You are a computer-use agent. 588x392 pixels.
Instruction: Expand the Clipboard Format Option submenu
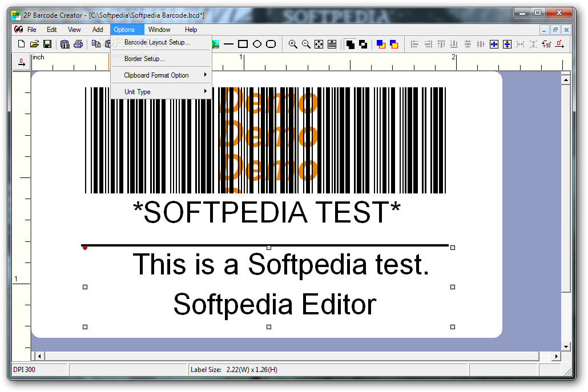(x=161, y=75)
